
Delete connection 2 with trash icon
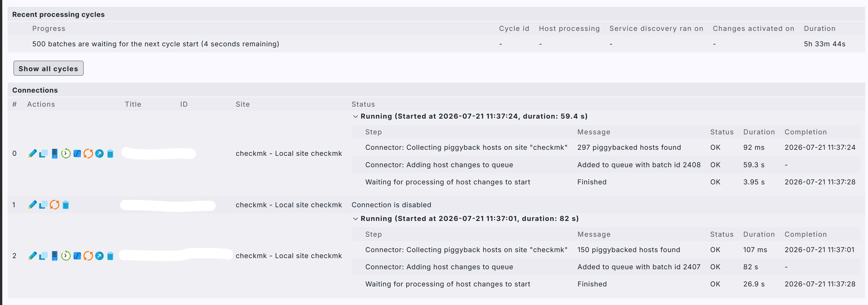coord(110,256)
